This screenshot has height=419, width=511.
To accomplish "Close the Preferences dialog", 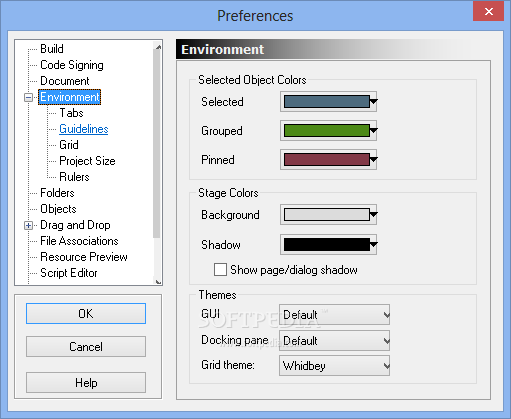I will pyautogui.click(x=488, y=11).
